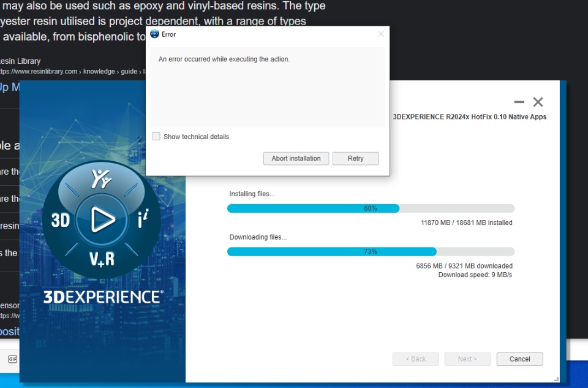Click the Downloading files progress bar
588x388 pixels.
(371, 251)
